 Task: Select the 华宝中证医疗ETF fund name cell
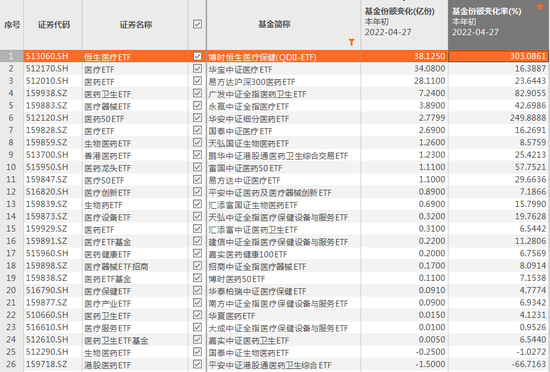click(x=283, y=69)
